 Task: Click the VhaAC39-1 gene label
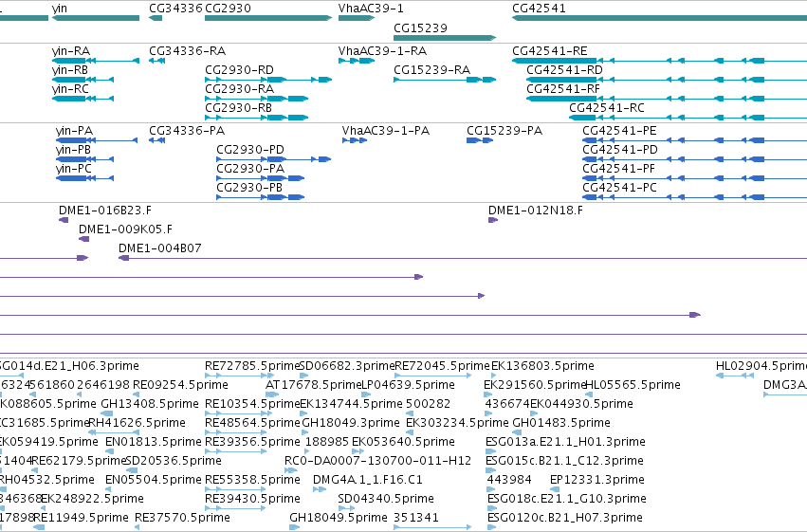tap(371, 9)
